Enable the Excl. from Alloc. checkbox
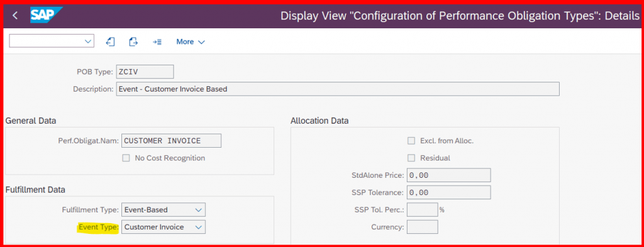Image resolution: width=644 pixels, height=247 pixels. (x=411, y=141)
